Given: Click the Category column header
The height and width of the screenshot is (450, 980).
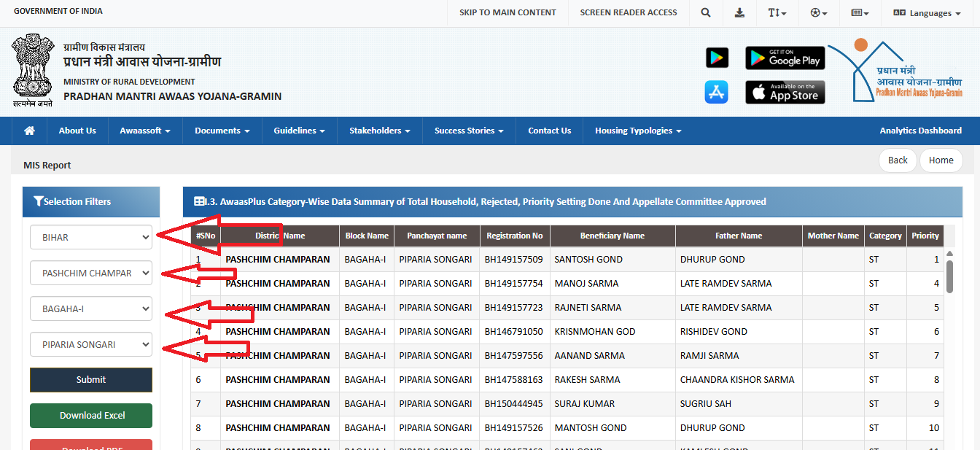Looking at the screenshot, I should tap(885, 236).
